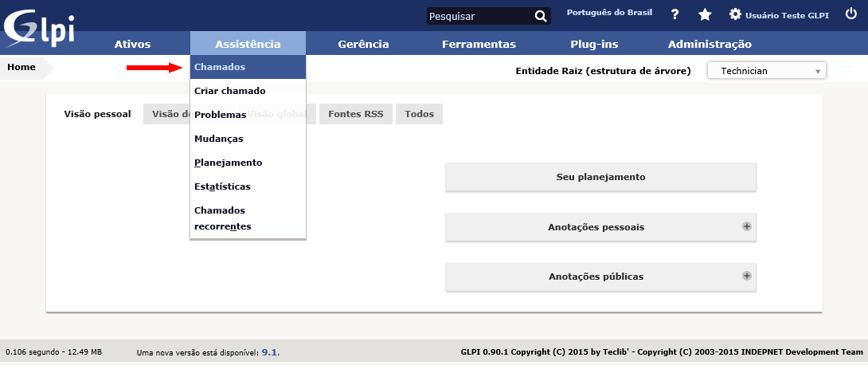Click the search magnifier icon
The image size is (868, 365).
pyautogui.click(x=541, y=16)
